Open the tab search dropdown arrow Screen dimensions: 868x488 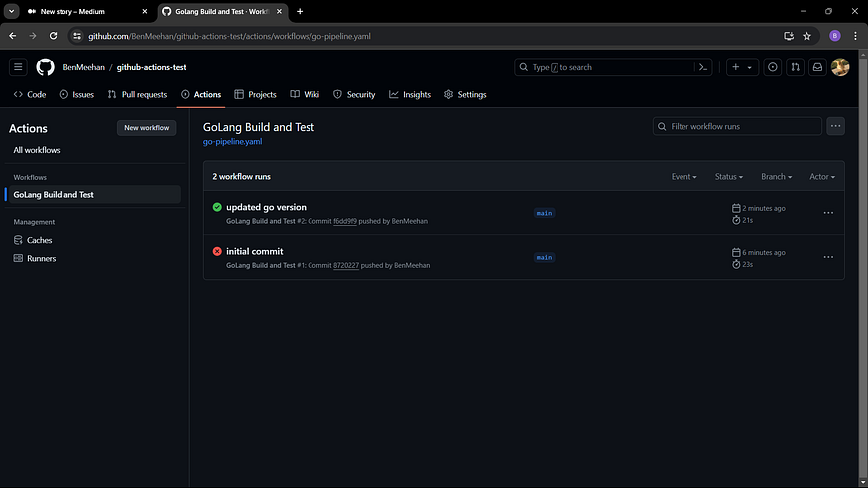[x=11, y=11]
